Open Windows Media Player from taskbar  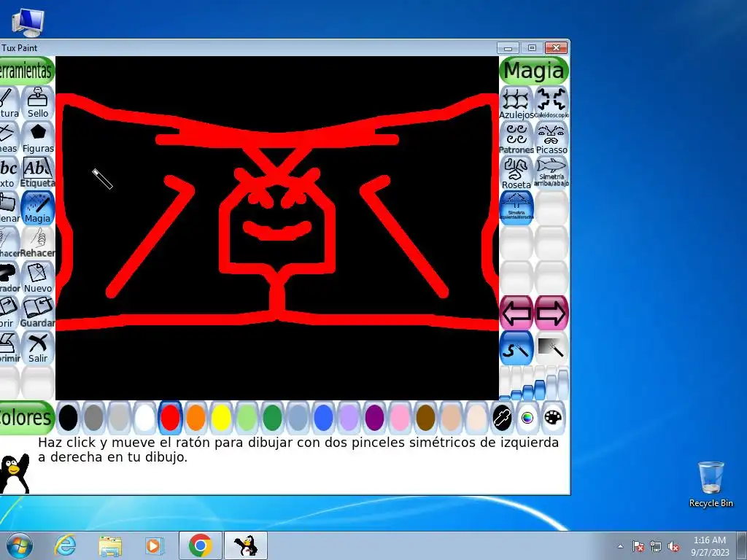[x=154, y=545]
